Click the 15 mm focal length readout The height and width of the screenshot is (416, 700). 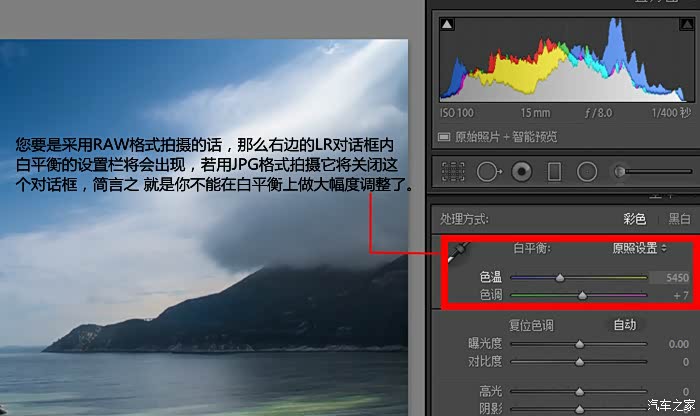[x=535, y=113]
